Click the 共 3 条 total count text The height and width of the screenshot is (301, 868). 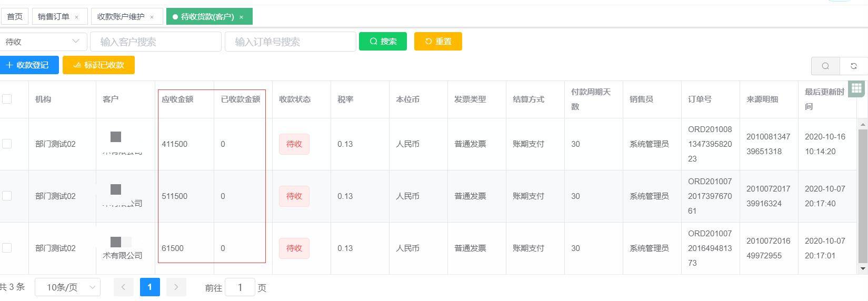click(12, 287)
